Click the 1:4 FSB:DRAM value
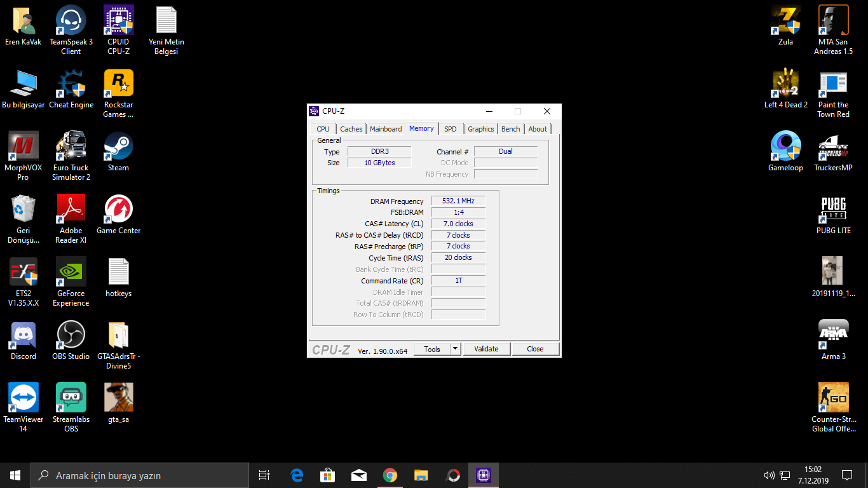The width and height of the screenshot is (868, 488). 458,212
